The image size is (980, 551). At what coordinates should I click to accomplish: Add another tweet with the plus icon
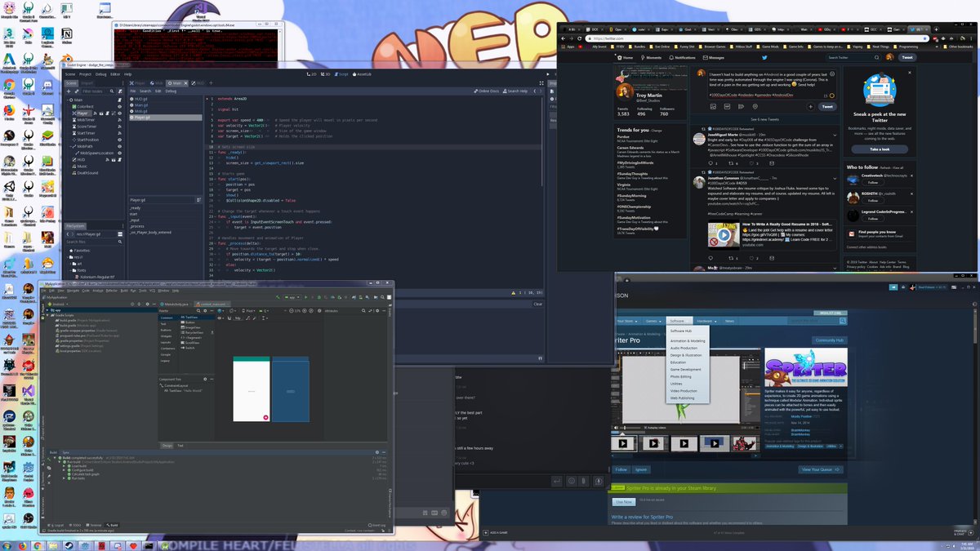click(811, 106)
